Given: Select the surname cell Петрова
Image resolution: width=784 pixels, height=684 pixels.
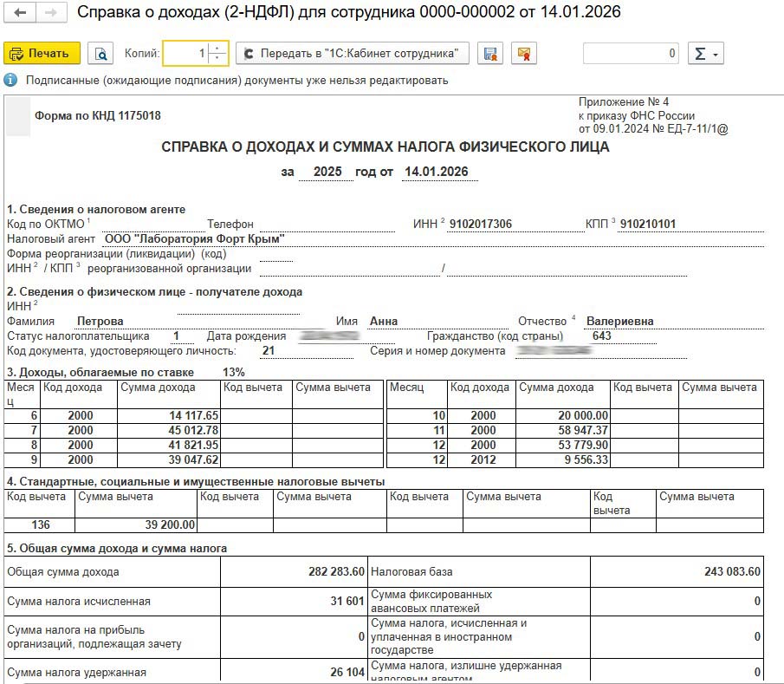Looking at the screenshot, I should point(100,321).
